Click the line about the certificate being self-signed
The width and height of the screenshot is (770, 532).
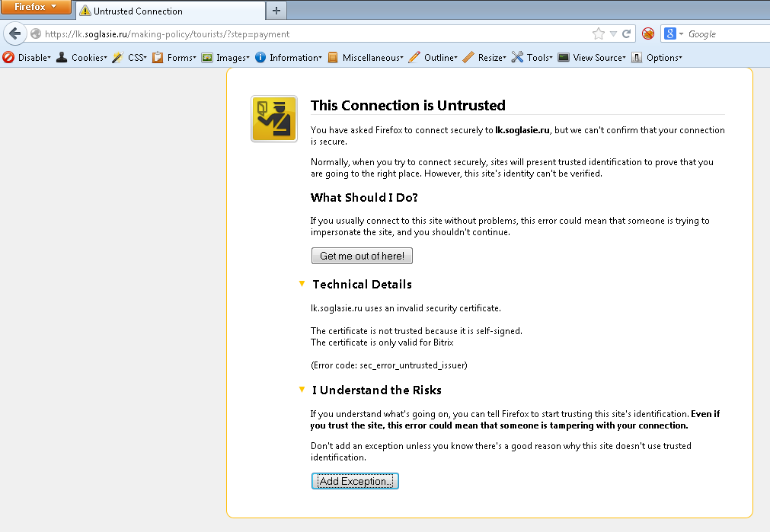417,331
